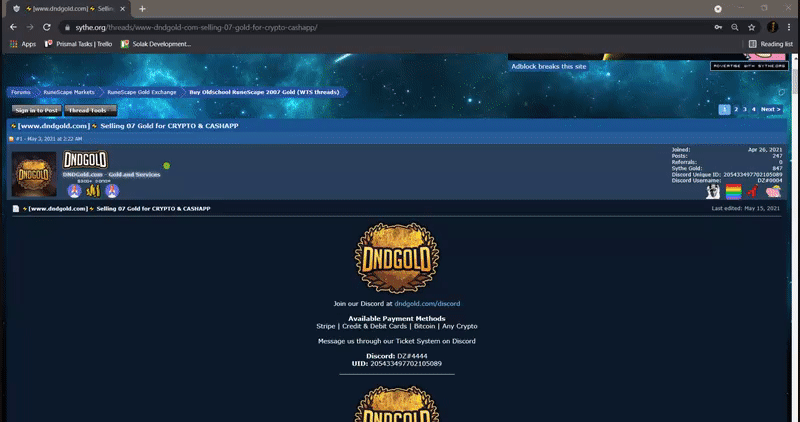Select page 1 of the thread
The image size is (800, 422).
click(724, 109)
